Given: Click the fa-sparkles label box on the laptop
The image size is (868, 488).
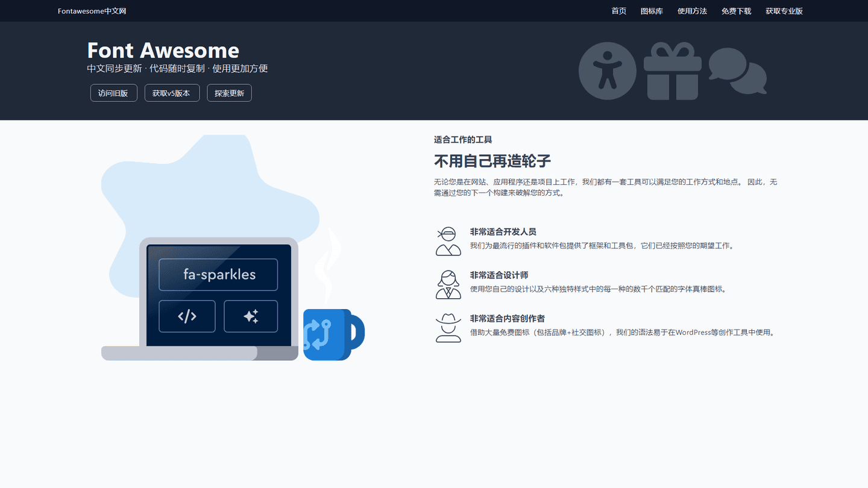Looking at the screenshot, I should coord(218,275).
